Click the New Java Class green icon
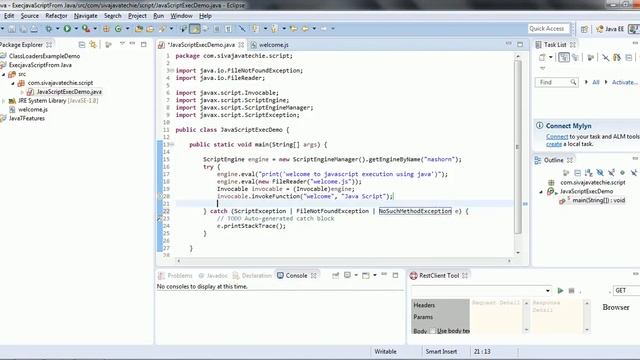This screenshot has height=360, width=640. pos(118,29)
